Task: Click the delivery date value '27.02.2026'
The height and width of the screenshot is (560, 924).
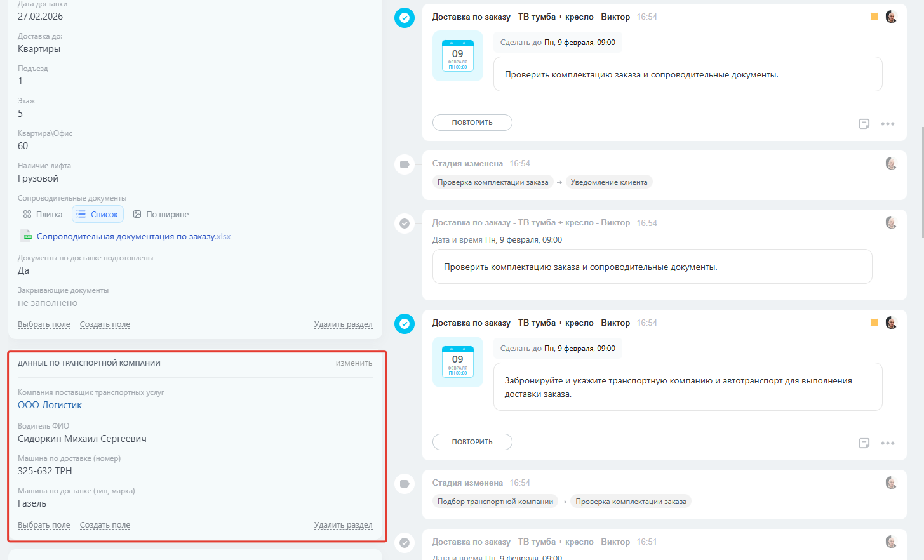Action: click(x=40, y=17)
